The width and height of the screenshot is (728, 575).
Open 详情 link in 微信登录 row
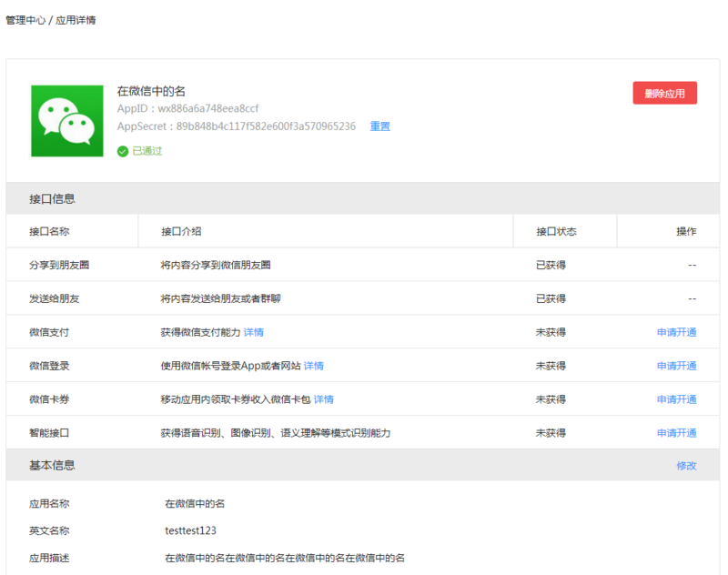click(x=314, y=366)
